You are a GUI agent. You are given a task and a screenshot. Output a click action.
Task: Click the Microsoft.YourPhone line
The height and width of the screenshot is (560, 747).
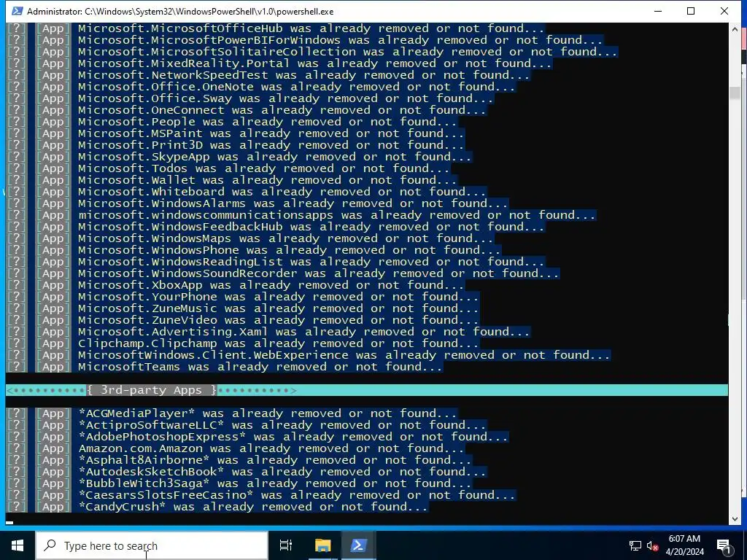[243, 297]
